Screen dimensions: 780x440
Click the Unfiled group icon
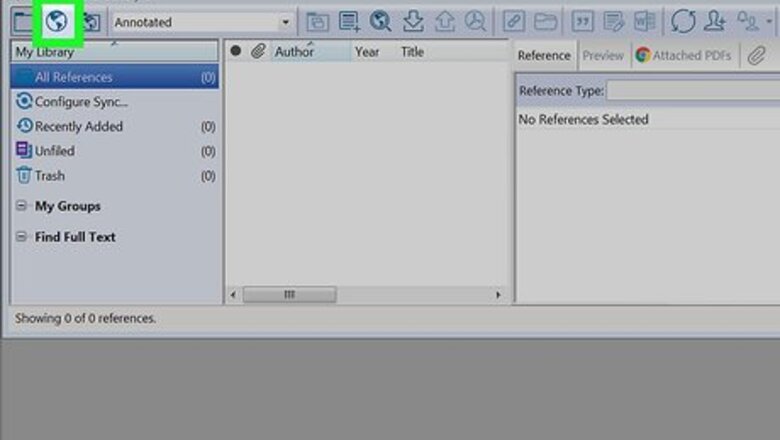23,150
